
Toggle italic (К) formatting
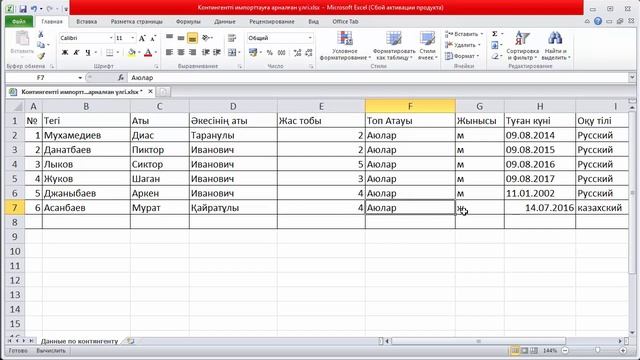pyautogui.click(x=76, y=53)
